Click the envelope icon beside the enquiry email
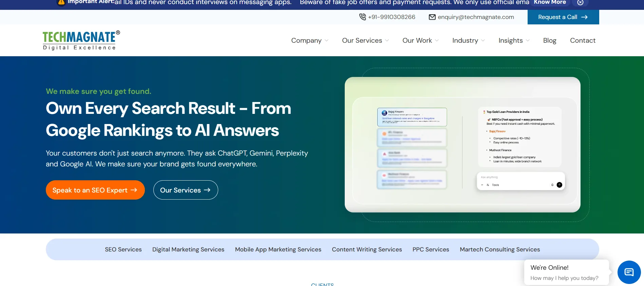Viewport: 644px width, 286px height. [432, 17]
